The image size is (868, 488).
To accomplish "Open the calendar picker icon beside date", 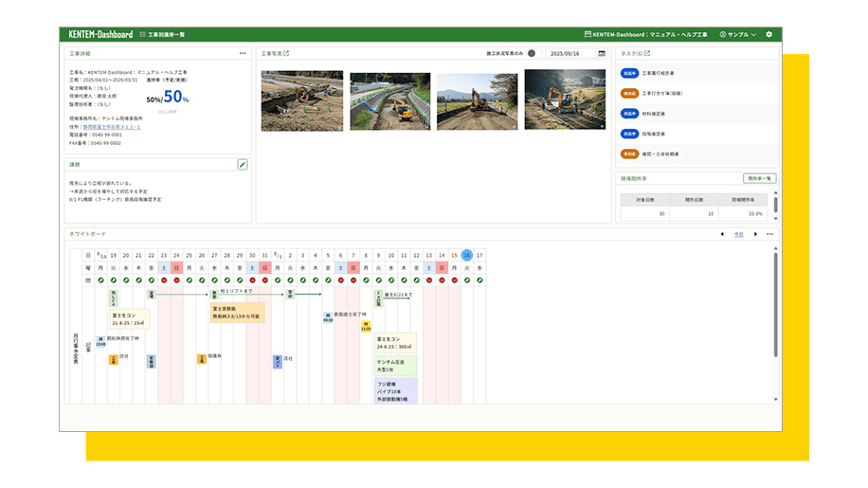I will click(602, 54).
